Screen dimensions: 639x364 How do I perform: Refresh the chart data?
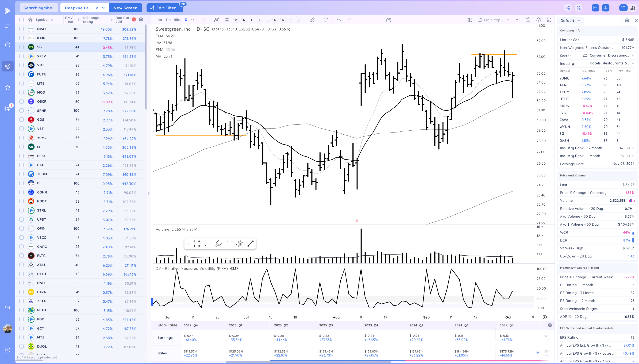tap(326, 20)
